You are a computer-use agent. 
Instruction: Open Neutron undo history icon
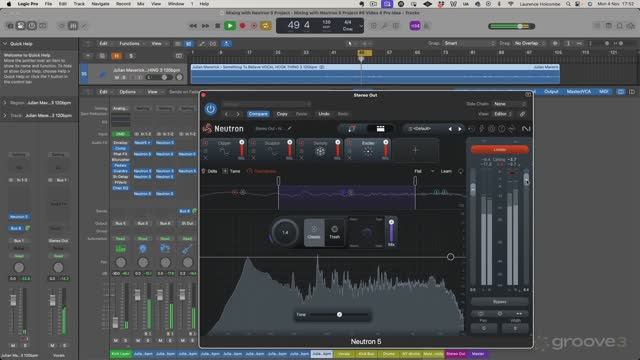tap(472, 129)
